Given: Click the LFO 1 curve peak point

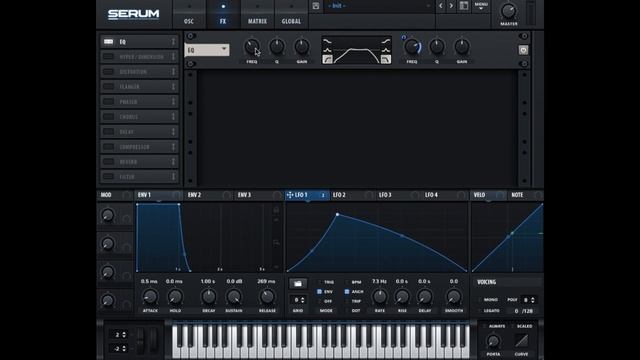Looking at the screenshot, I should pyautogui.click(x=337, y=214).
